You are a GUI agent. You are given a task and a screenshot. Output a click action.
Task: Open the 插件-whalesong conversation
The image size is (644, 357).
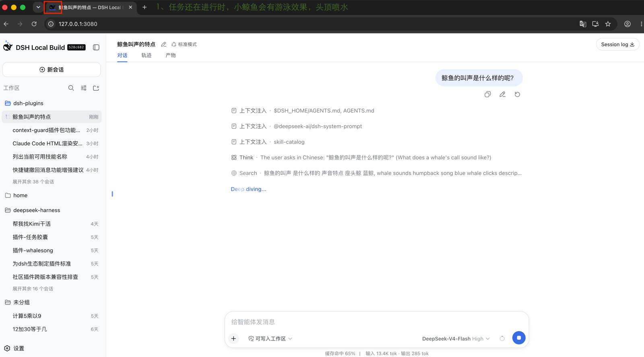click(52, 250)
